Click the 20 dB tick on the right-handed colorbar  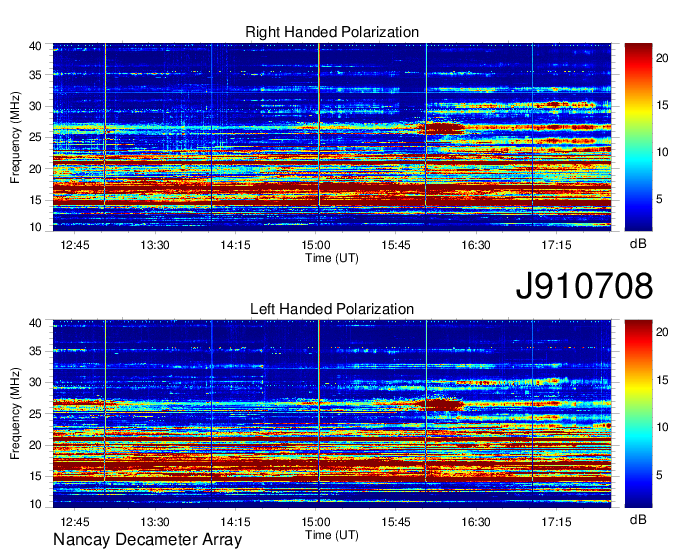coord(662,58)
